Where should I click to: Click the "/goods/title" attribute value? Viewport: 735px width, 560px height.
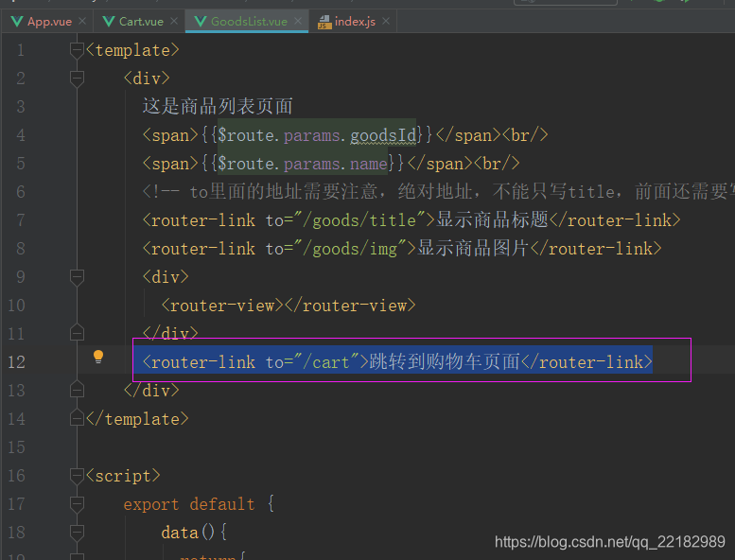[359, 220]
